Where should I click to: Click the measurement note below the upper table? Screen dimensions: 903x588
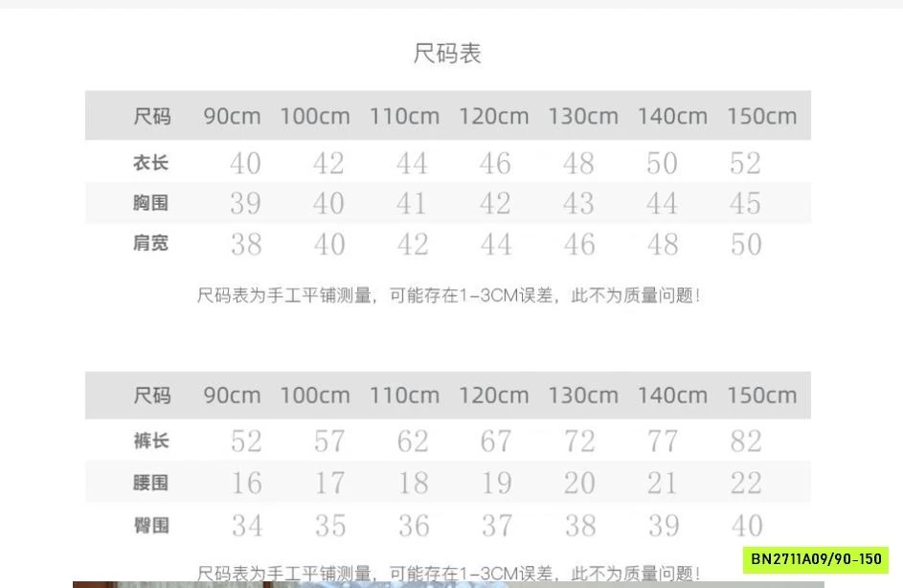[x=448, y=296]
